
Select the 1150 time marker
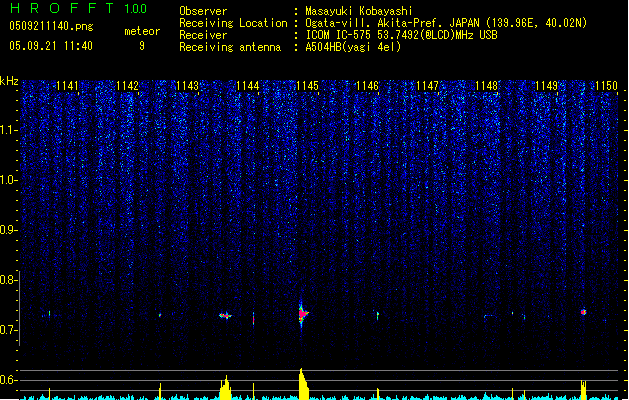coord(606,86)
